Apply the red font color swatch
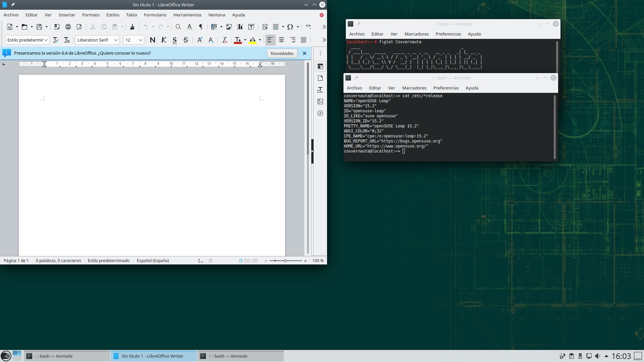This screenshot has height=362, width=644. (x=238, y=40)
